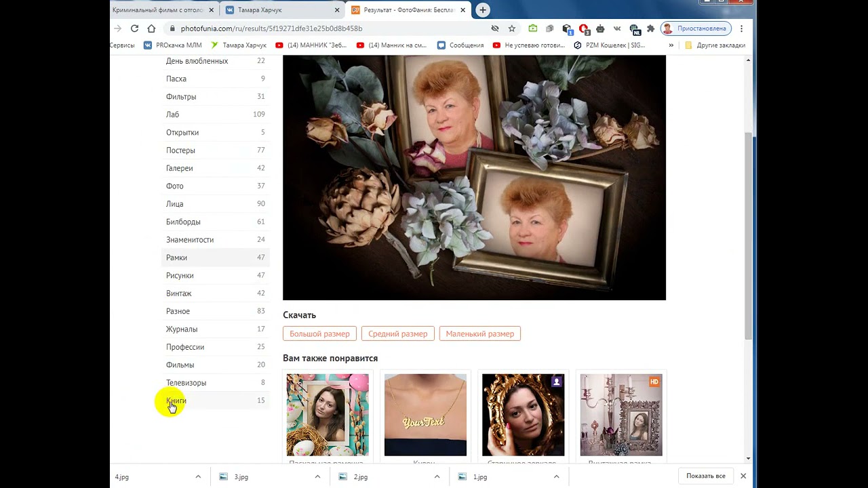Open the Рамки category
Image resolution: width=868 pixels, height=488 pixels.
(x=216, y=258)
